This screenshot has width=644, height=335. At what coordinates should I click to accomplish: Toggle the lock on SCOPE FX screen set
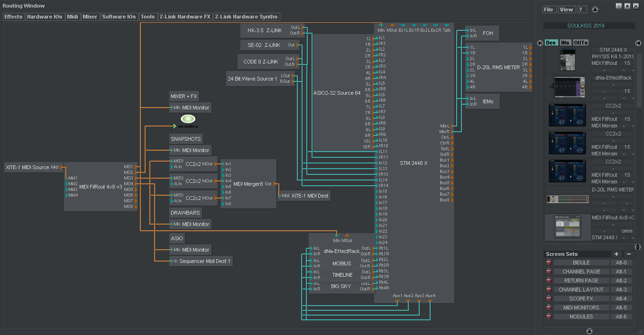(x=549, y=299)
